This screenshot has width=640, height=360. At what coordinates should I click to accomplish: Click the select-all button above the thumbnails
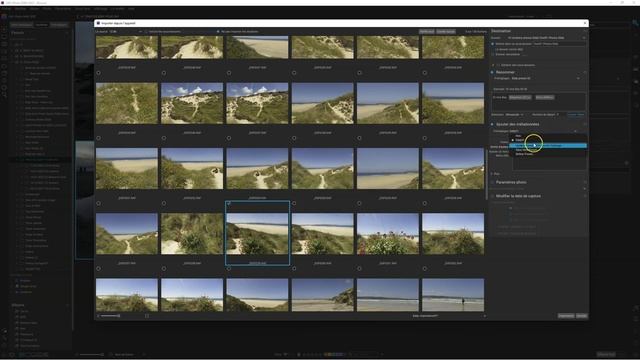(x=427, y=31)
